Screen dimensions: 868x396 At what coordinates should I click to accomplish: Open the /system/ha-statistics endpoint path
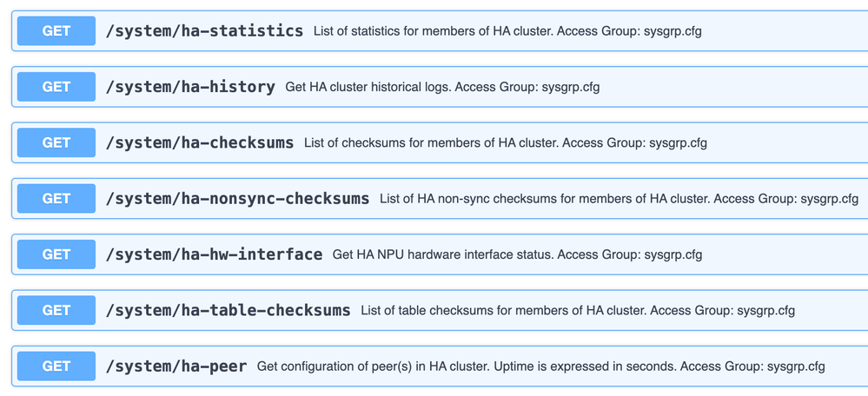click(204, 31)
